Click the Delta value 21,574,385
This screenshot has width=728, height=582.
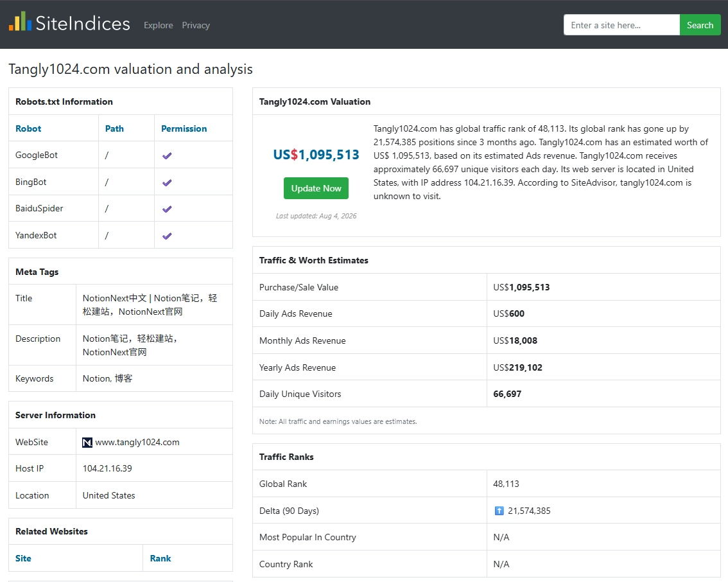click(x=529, y=511)
